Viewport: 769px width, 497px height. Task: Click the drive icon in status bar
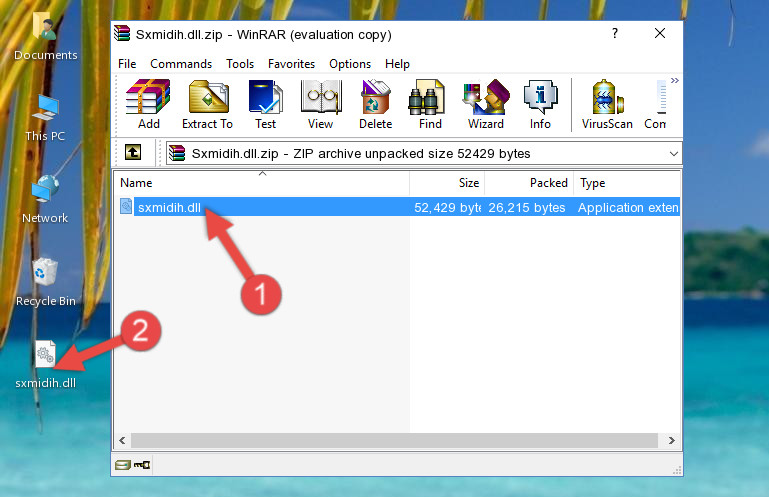coord(122,464)
